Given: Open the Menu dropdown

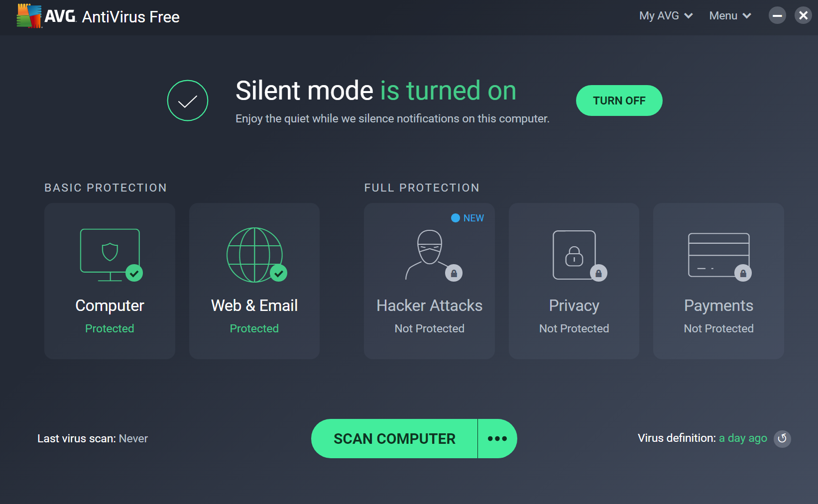Looking at the screenshot, I should pyautogui.click(x=730, y=16).
